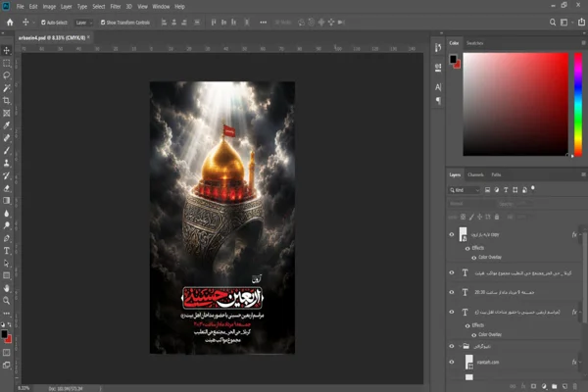Image resolution: width=588 pixels, height=392 pixels.
Task: Toggle Show Transform Controls checkbox
Action: (103, 23)
